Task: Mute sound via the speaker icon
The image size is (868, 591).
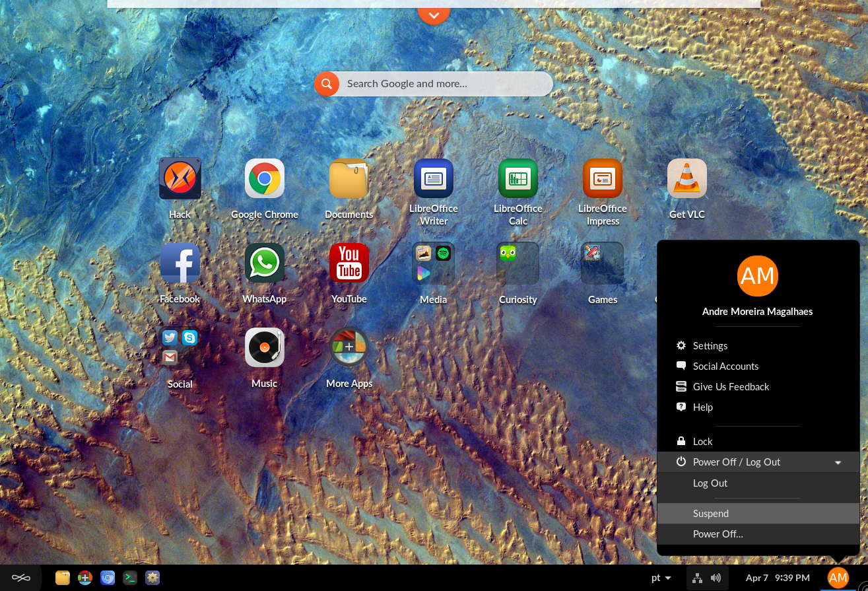Action: coord(716,578)
